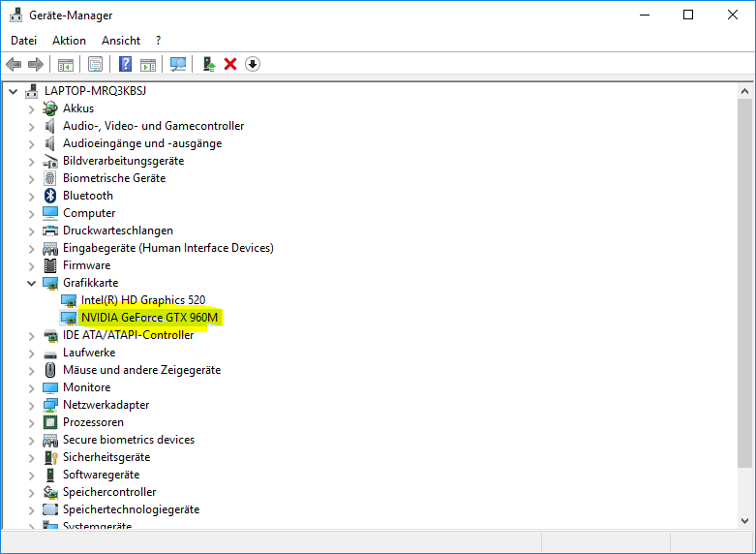The image size is (756, 554).
Task: Select NVIDIA GeForce GTX 960M device
Action: pos(149,318)
